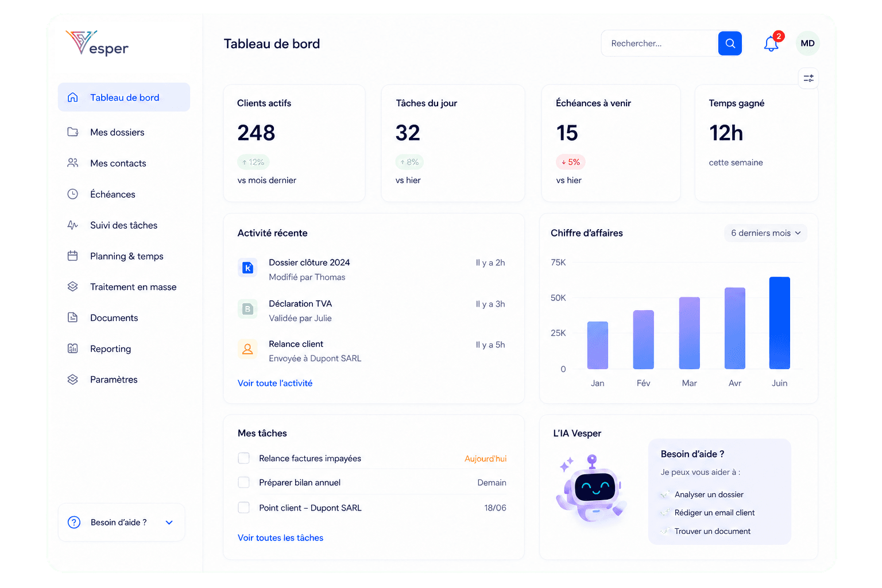Open the Voir toutes les tâches link
The height and width of the screenshot is (588, 882).
point(280,538)
